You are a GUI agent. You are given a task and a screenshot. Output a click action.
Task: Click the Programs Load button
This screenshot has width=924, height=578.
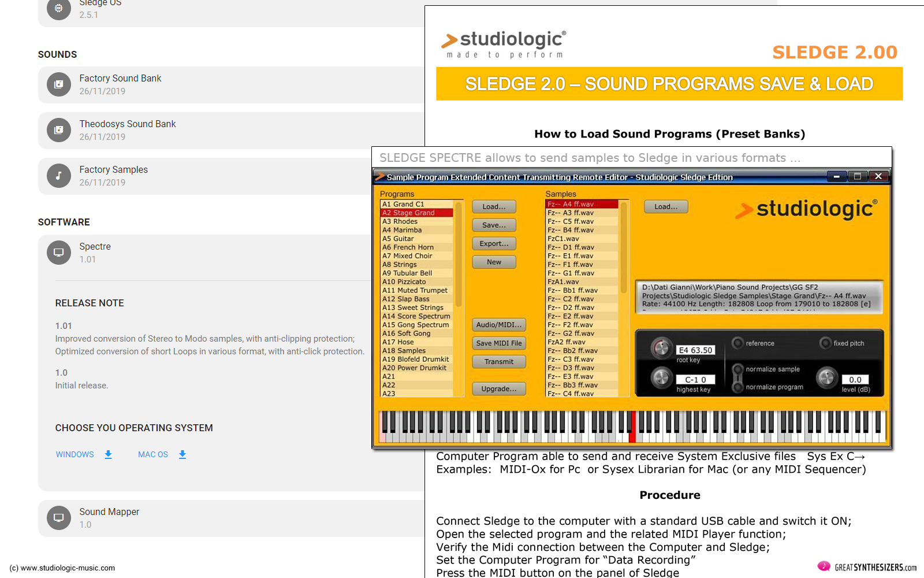click(x=494, y=207)
